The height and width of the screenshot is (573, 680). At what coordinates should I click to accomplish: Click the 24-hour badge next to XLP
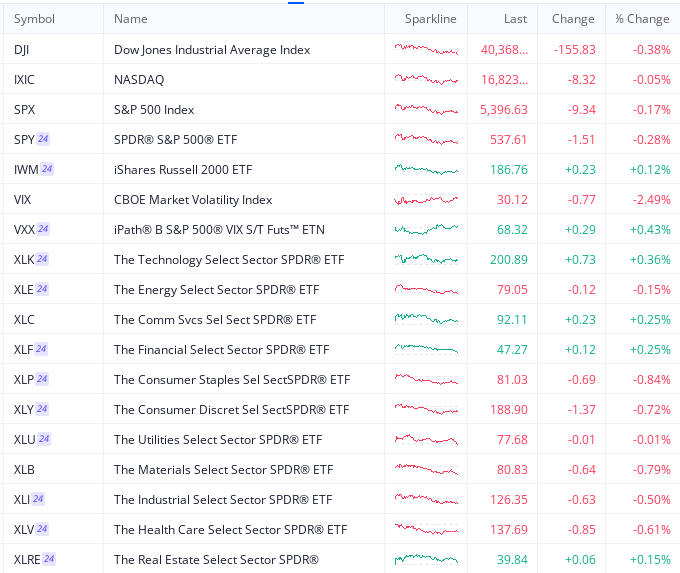coord(42,379)
